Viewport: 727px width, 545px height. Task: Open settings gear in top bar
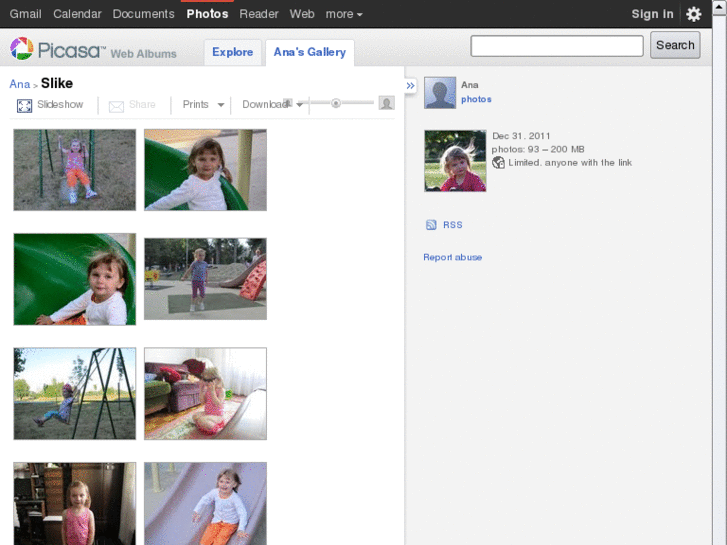pos(694,14)
